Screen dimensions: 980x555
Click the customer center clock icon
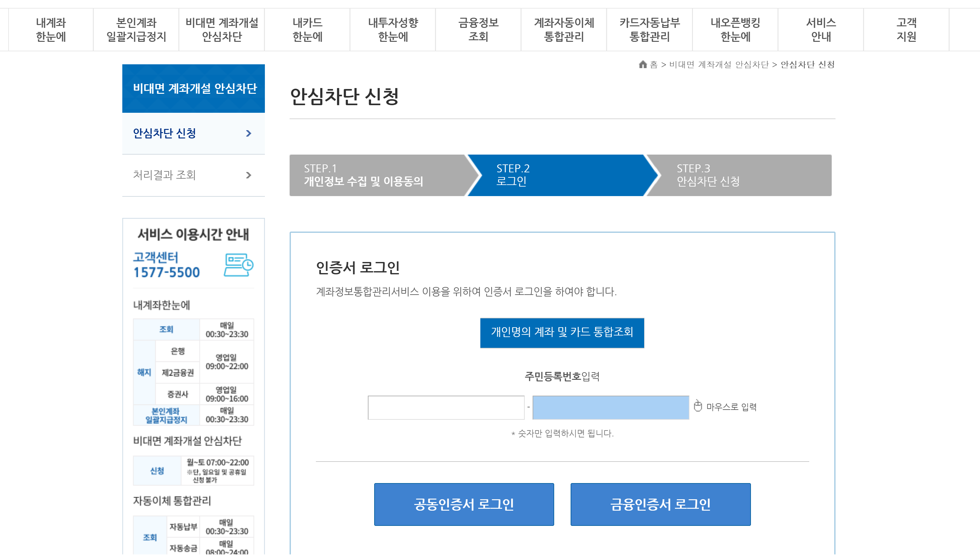[x=238, y=265]
